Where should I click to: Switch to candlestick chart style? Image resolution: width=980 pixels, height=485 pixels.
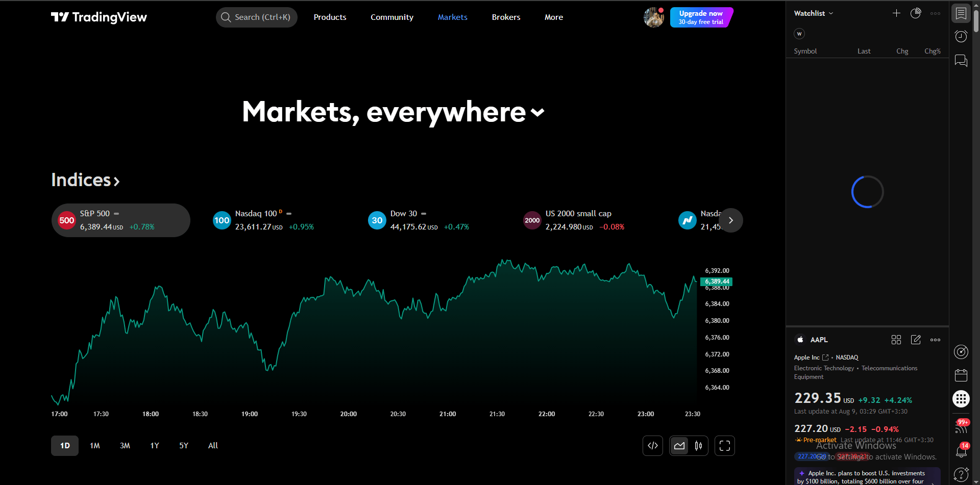[x=698, y=446]
